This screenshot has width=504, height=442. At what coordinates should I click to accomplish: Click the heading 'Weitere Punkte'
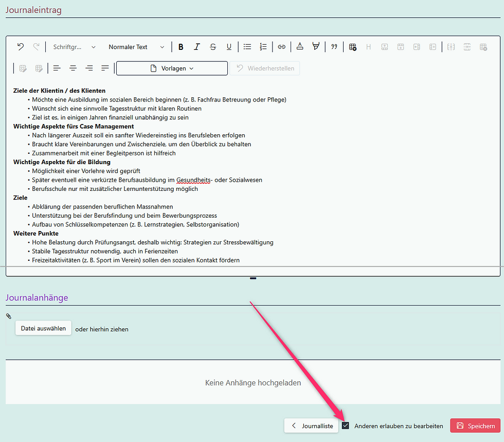tap(35, 234)
